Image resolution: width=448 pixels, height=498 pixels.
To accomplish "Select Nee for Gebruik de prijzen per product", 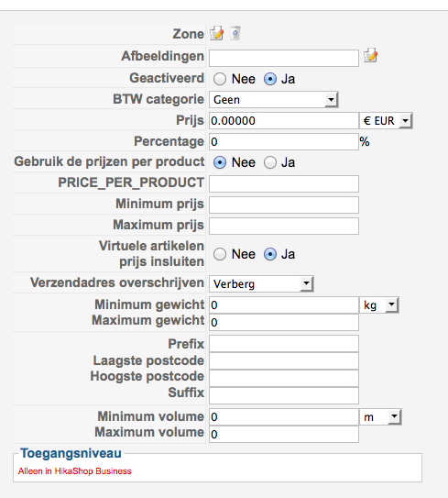I will 220,162.
